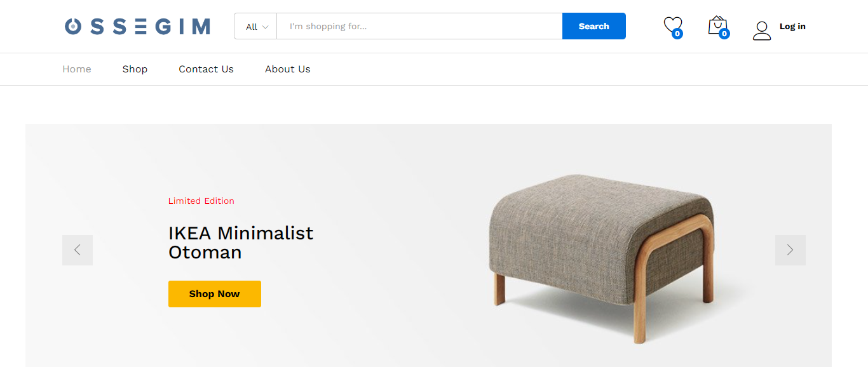This screenshot has width=868, height=367.
Task: Click the Log in link
Action: [792, 27]
